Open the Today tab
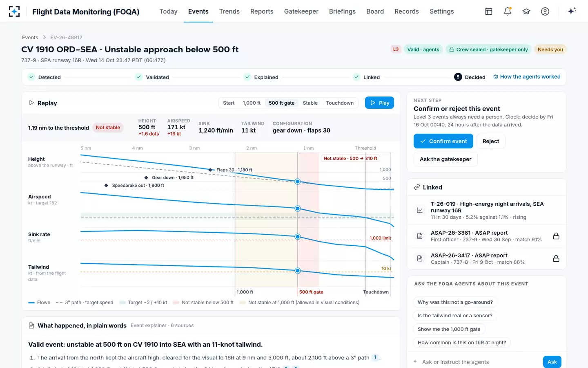The width and height of the screenshot is (588, 368). click(x=169, y=11)
